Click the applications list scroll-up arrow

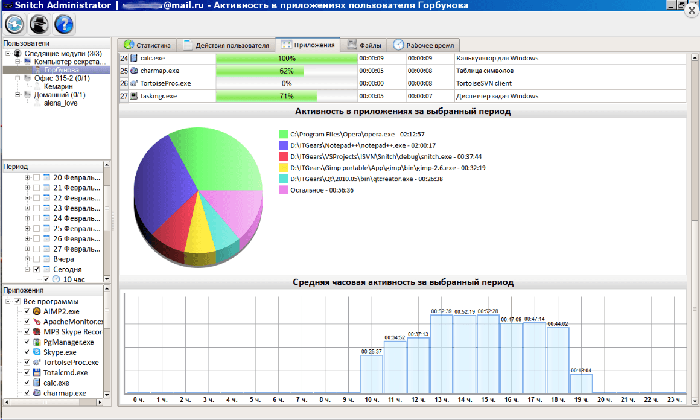point(107,289)
